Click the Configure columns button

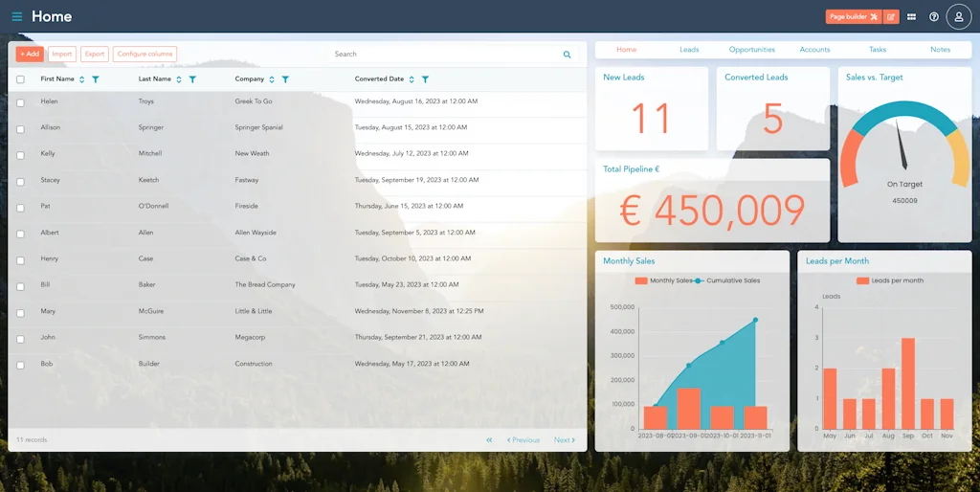(x=145, y=55)
